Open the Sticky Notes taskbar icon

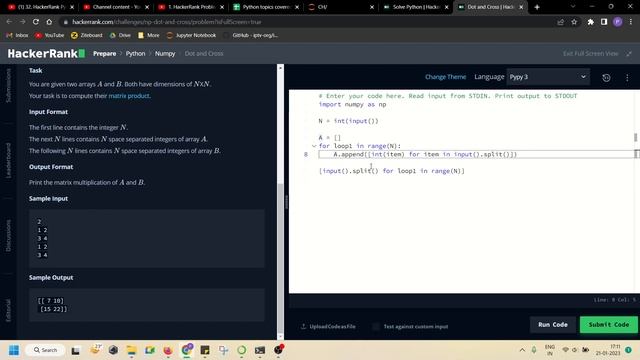tap(205, 350)
